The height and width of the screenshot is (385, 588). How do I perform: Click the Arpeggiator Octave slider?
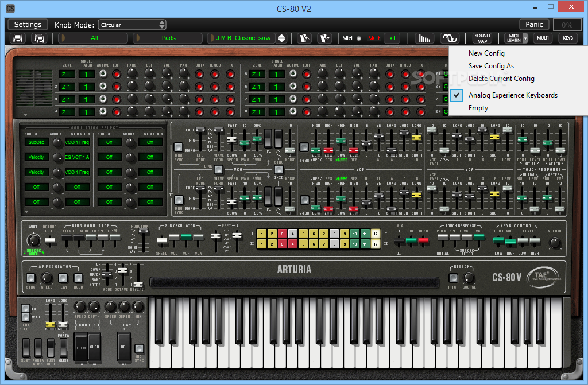coord(122,275)
